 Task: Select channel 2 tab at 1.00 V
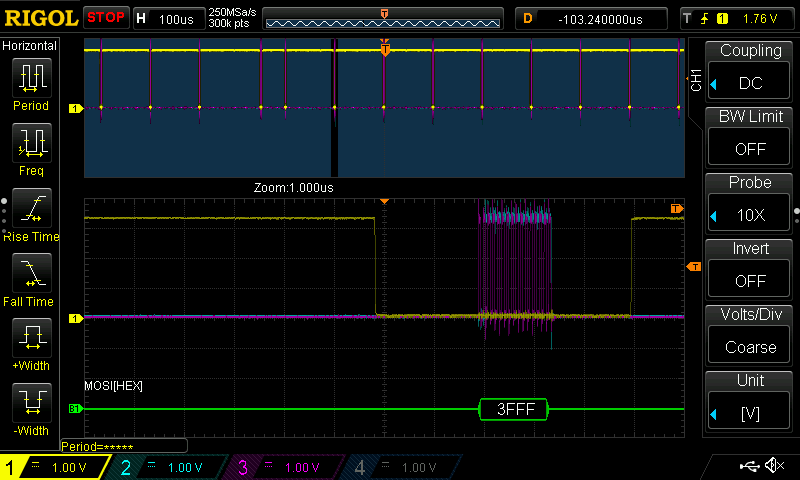pyautogui.click(x=169, y=467)
